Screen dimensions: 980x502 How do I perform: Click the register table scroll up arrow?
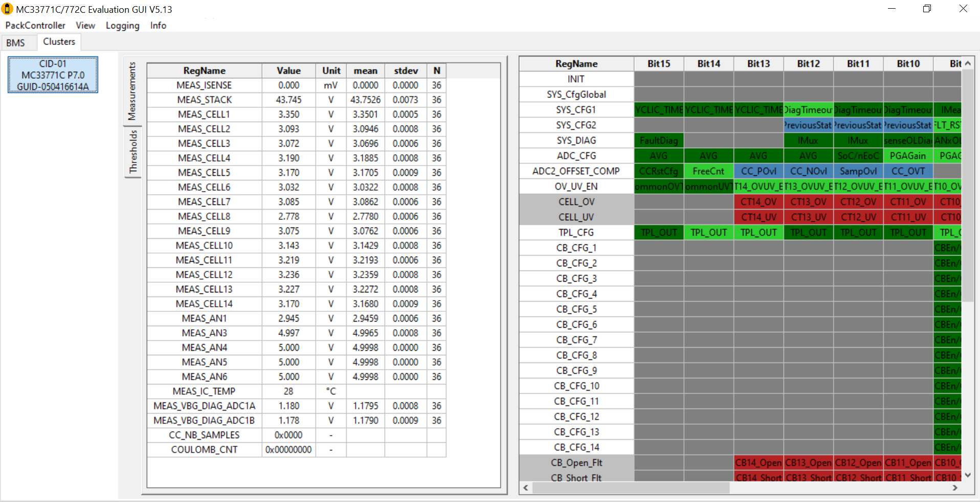(x=968, y=63)
